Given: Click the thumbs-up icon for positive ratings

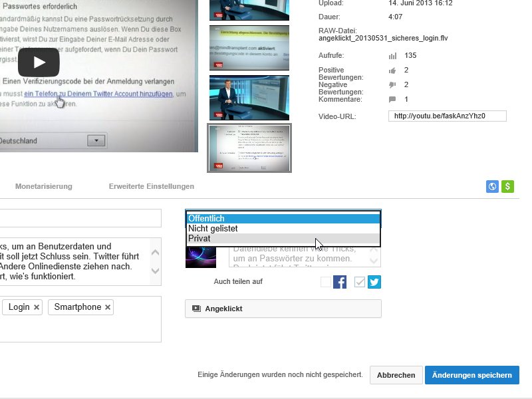Looking at the screenshot, I should tap(392, 70).
